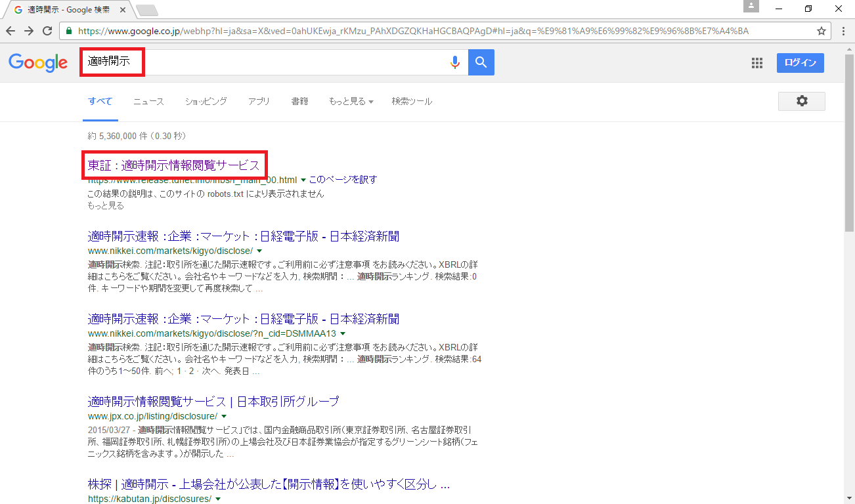Viewport: 855px width, 504px height.
Task: Click このページを訳す link
Action: (343, 180)
